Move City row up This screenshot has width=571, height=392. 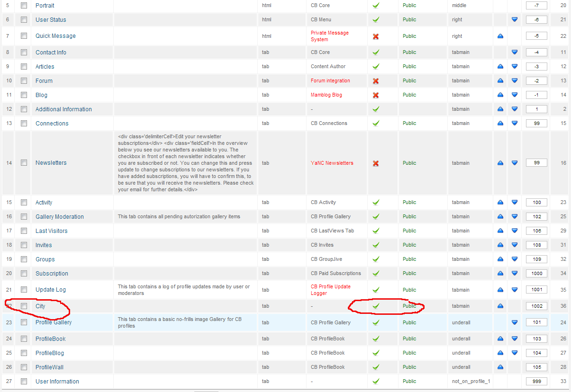[500, 306]
